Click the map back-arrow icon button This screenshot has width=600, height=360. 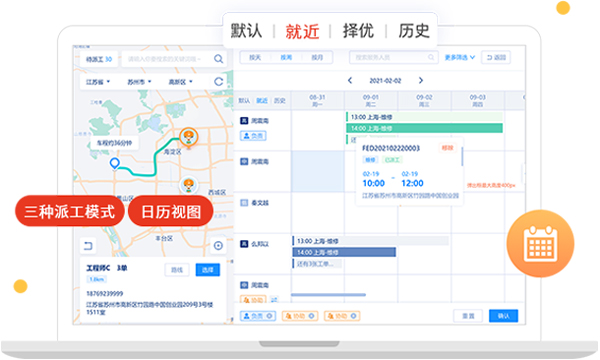(88, 246)
